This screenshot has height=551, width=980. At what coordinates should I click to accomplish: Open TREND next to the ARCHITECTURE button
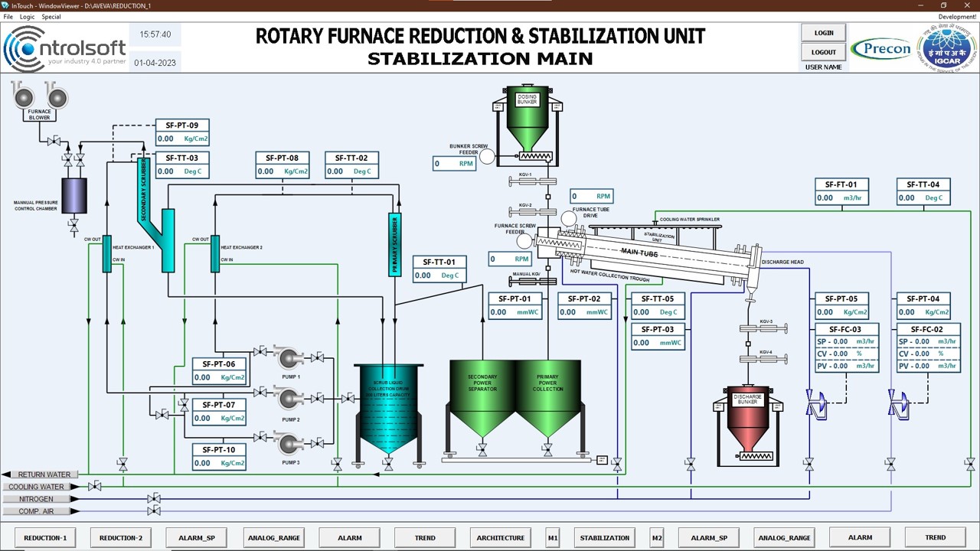[425, 538]
